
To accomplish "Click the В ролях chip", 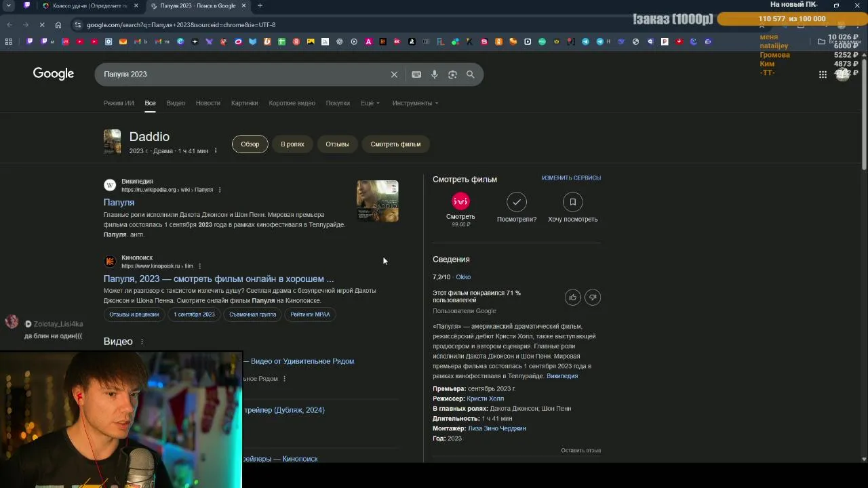I will click(x=293, y=144).
